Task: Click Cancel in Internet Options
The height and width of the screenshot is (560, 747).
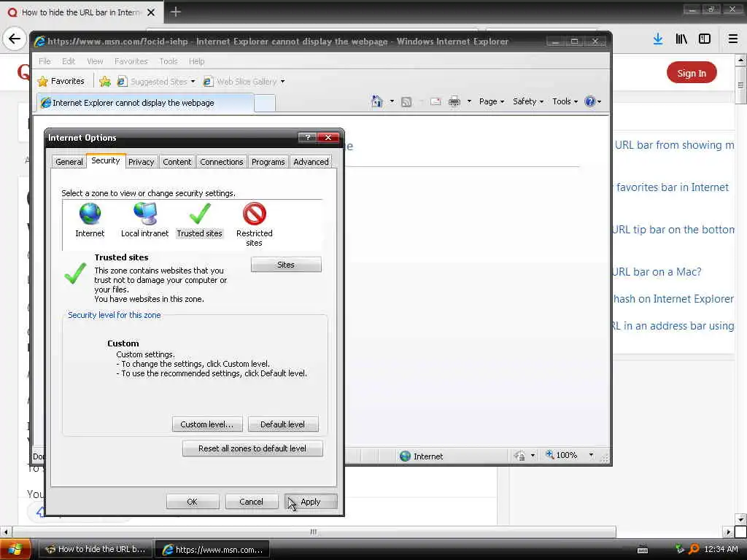Action: 252,502
